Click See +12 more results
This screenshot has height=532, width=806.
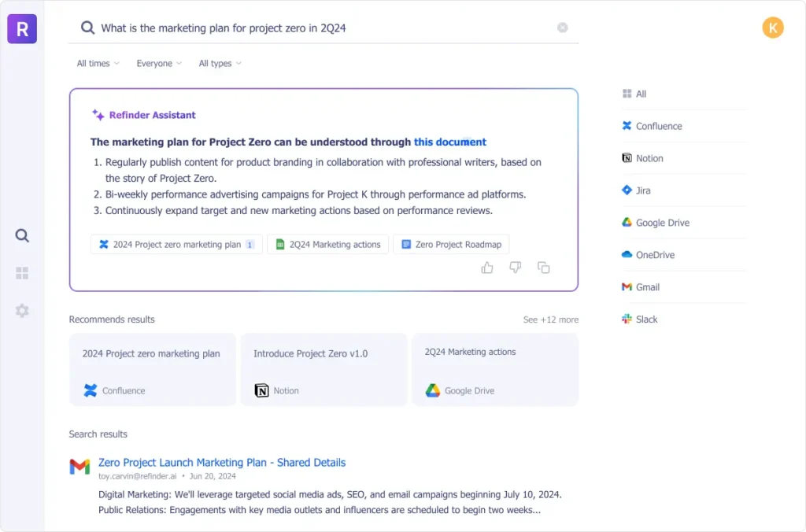point(550,320)
